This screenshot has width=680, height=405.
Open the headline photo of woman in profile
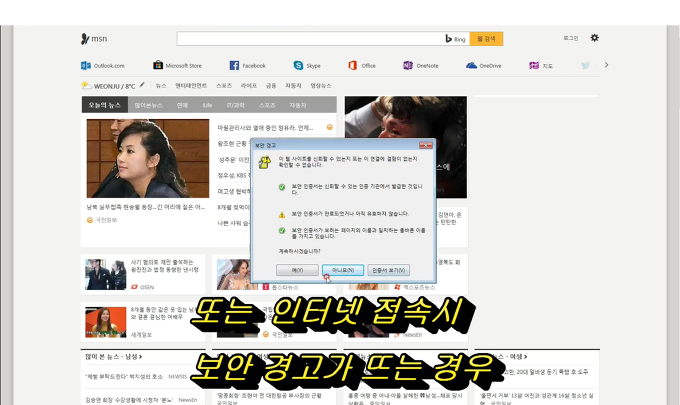(148, 158)
